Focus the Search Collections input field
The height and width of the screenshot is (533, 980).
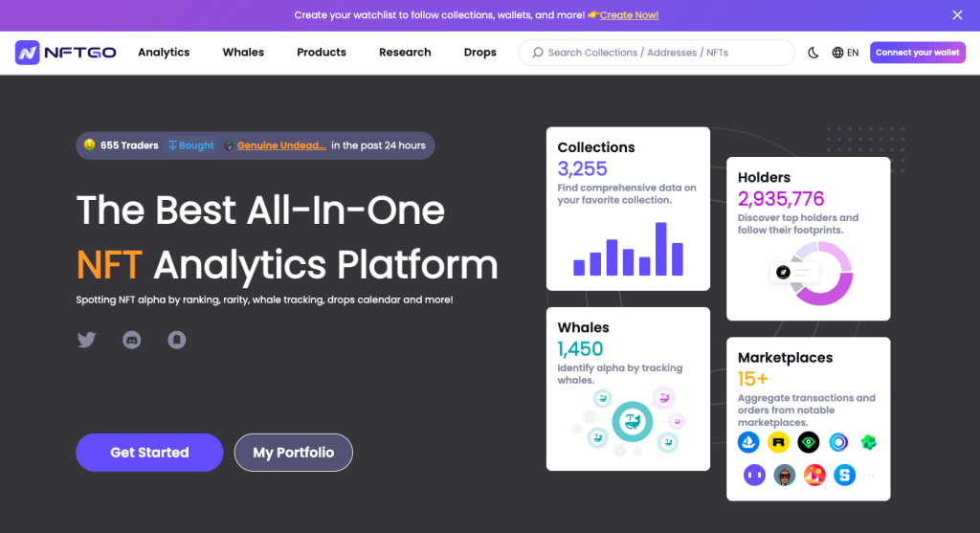(x=660, y=53)
